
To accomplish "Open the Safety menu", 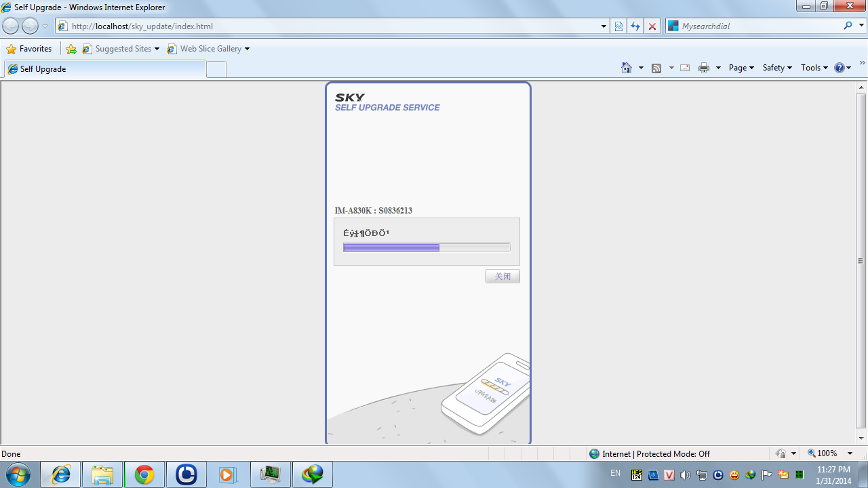I will (777, 68).
